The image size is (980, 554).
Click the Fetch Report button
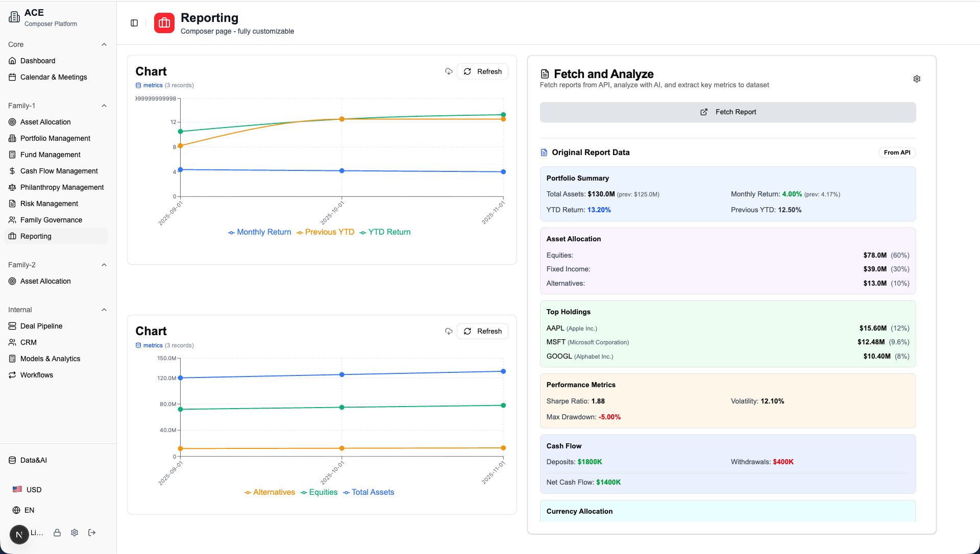pos(728,112)
